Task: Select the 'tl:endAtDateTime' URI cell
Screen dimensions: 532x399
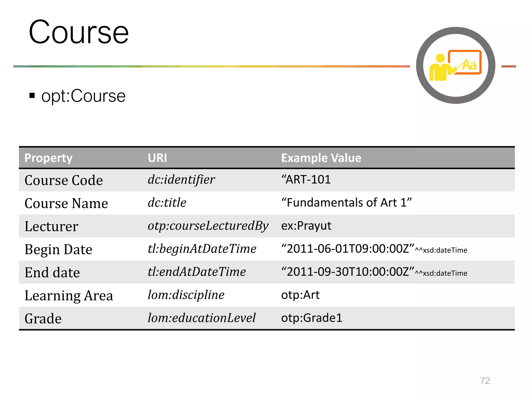Action: click(x=197, y=272)
